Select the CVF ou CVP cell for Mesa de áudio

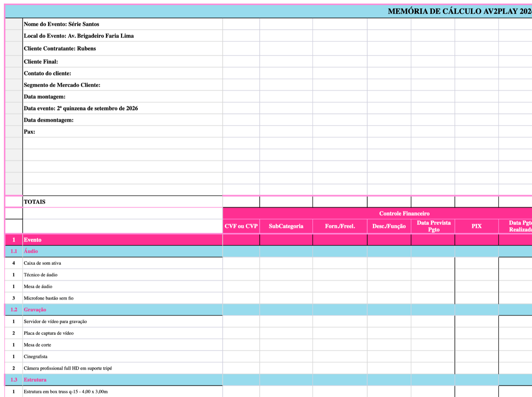(x=241, y=286)
